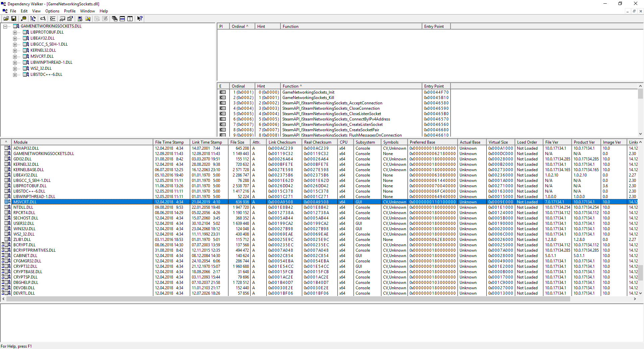Collapse the GAMENETWORKINGSOCKETS.DLL root node
This screenshot has width=644, height=349.
click(x=5, y=26)
